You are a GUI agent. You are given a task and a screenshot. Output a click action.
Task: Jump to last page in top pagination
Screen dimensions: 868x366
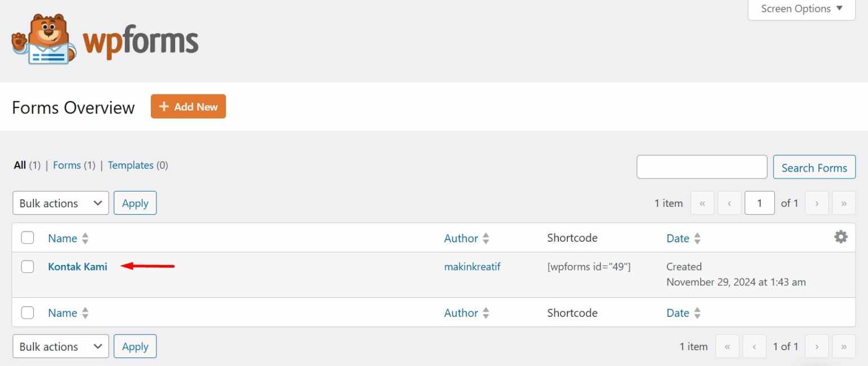pyautogui.click(x=844, y=203)
